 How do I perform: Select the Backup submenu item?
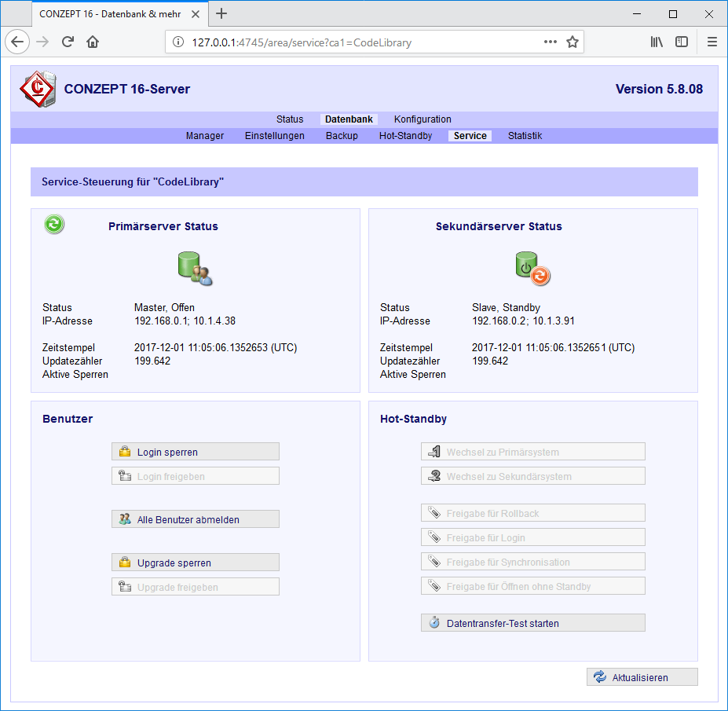[342, 136]
